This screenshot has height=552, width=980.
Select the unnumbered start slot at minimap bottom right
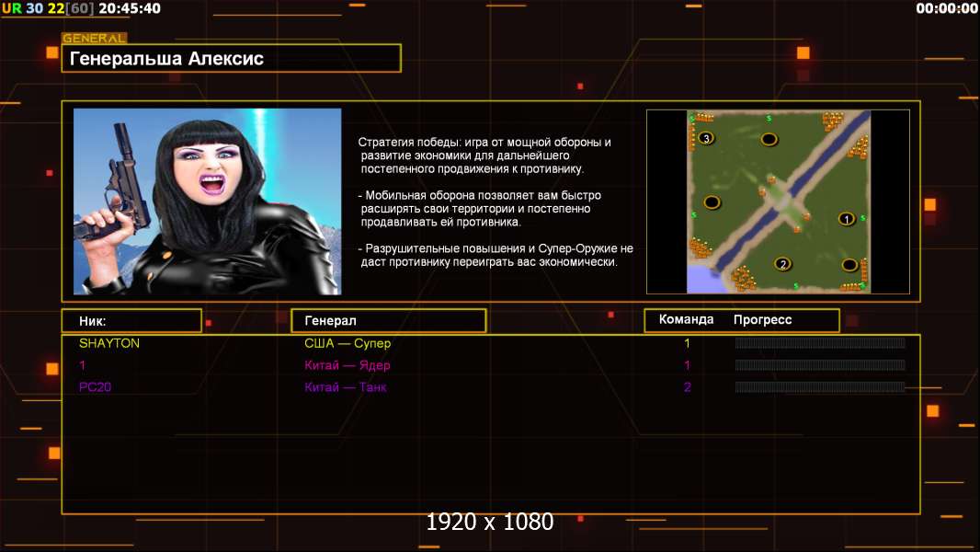(x=849, y=265)
